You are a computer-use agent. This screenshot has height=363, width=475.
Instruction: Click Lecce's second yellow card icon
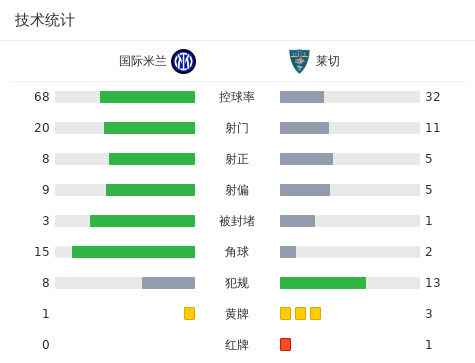click(300, 314)
